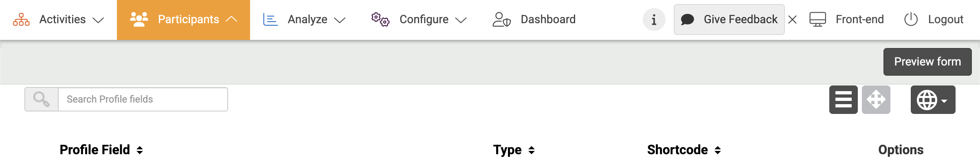The width and height of the screenshot is (980, 166).
Task: Dismiss the Give Feedback button with X
Action: (792, 20)
